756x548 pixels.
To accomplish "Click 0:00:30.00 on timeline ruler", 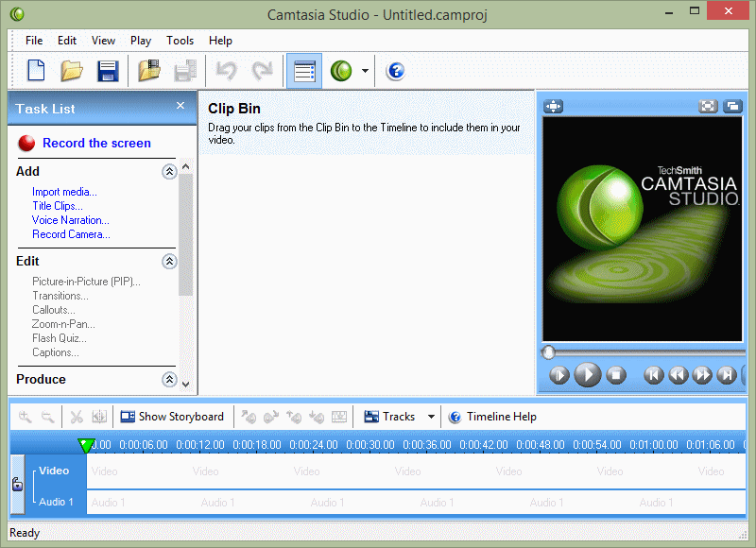I will pyautogui.click(x=370, y=445).
